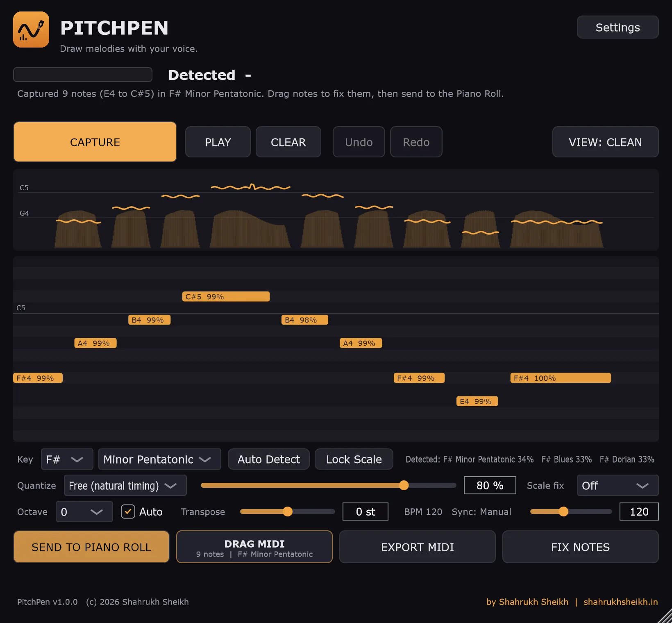Click the DRAG MIDI button
Viewport: 672px width, 623px height.
(254, 547)
